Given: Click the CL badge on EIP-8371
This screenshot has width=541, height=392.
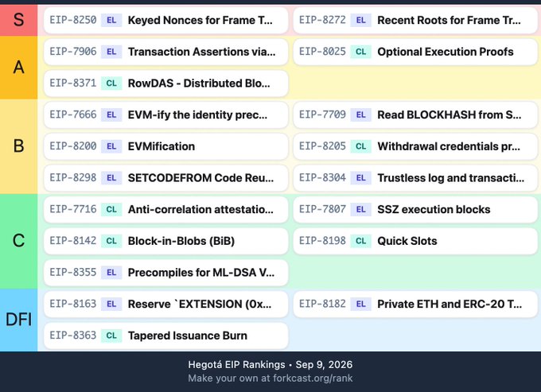Looking at the screenshot, I should [x=111, y=83].
